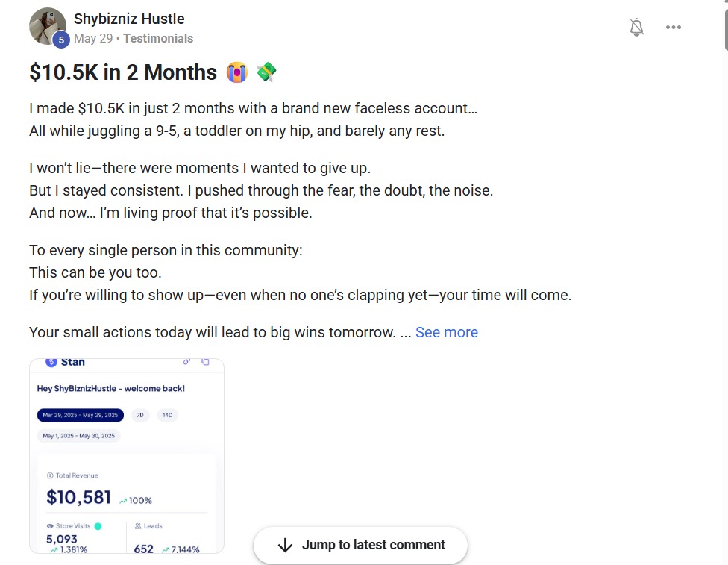This screenshot has width=728, height=565.
Task: Click the chain link icon beside Stan
Action: (186, 362)
